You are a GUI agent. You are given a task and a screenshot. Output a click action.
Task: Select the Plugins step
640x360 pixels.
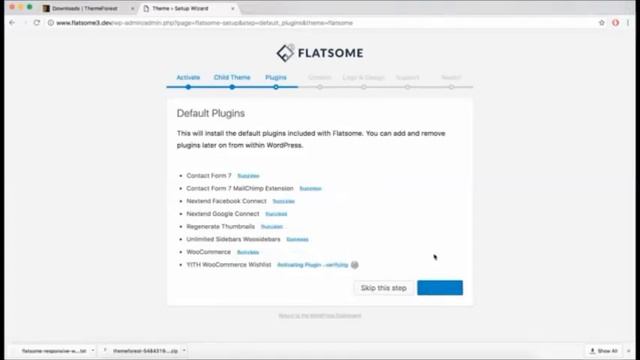276,77
